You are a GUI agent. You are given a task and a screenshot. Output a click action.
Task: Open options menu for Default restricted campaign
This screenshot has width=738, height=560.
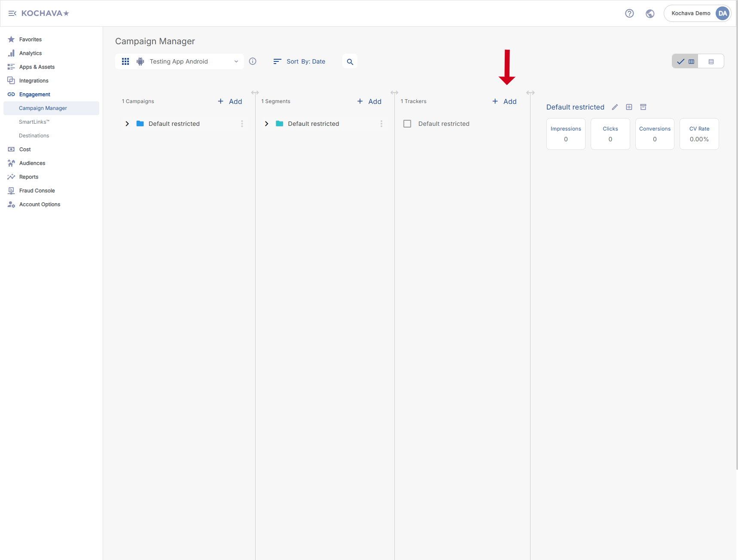242,124
